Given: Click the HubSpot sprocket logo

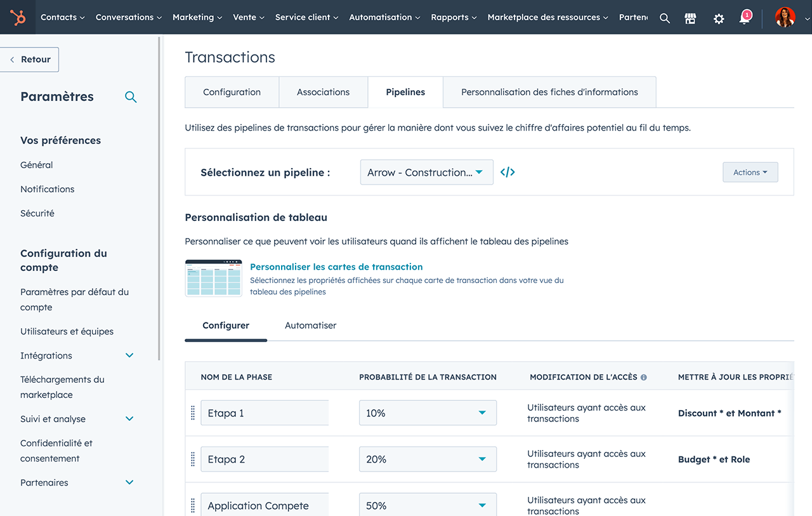Looking at the screenshot, I should tap(18, 17).
